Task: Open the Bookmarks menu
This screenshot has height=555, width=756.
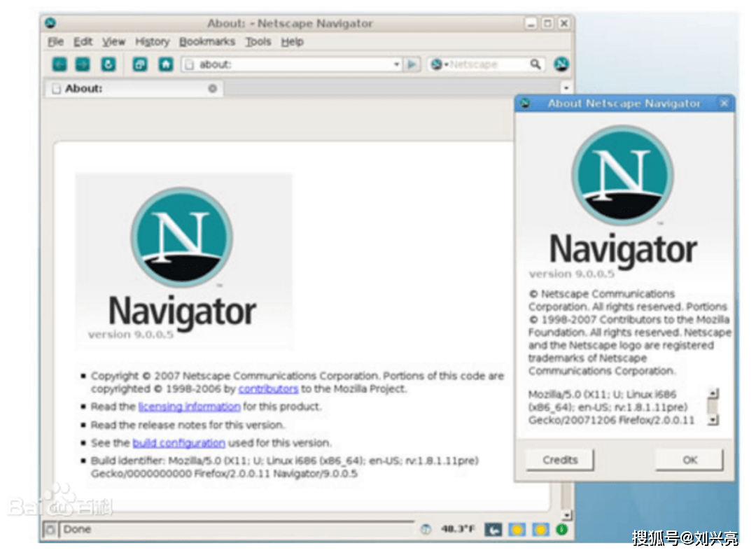Action: pos(207,41)
